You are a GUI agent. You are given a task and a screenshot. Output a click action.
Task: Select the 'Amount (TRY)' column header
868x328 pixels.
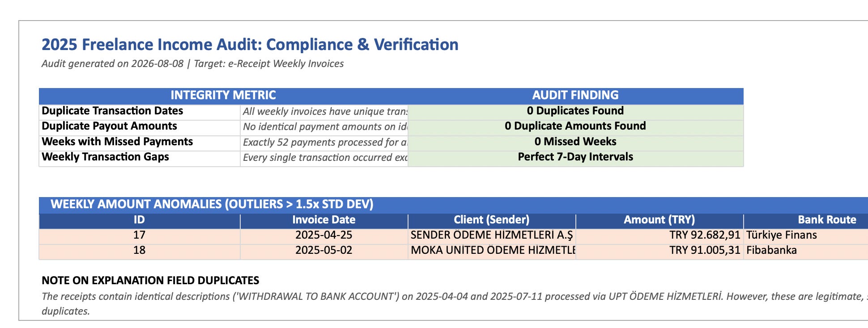point(660,221)
